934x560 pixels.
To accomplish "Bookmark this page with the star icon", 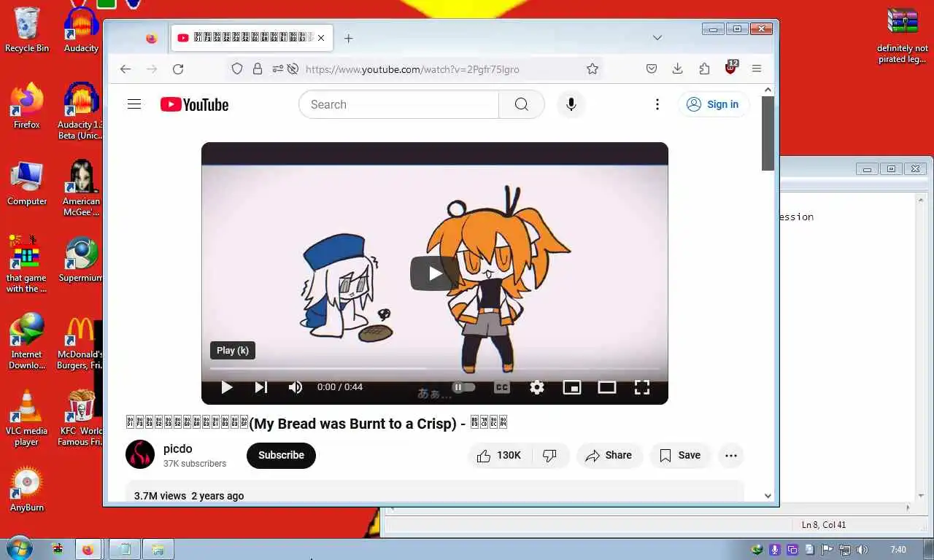I will pyautogui.click(x=593, y=69).
